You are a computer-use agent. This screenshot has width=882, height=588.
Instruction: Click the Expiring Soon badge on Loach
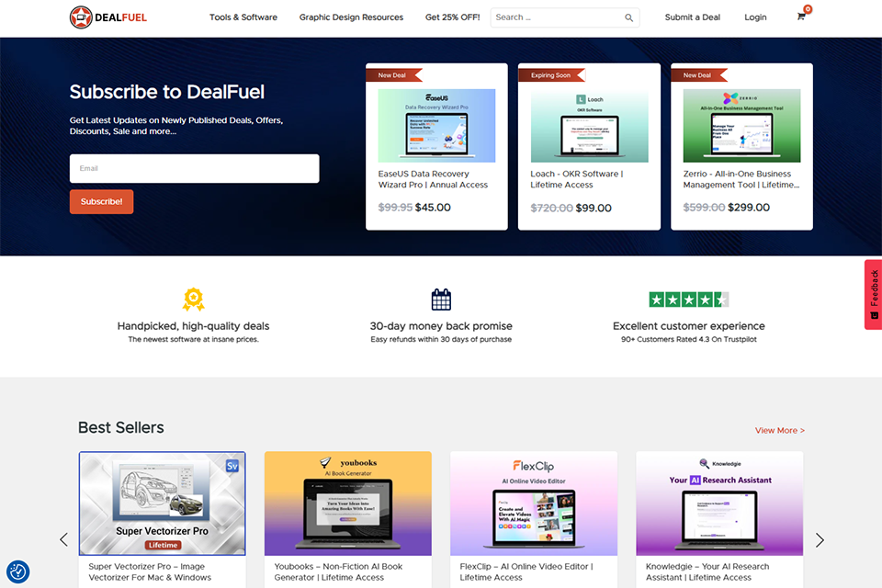click(551, 74)
